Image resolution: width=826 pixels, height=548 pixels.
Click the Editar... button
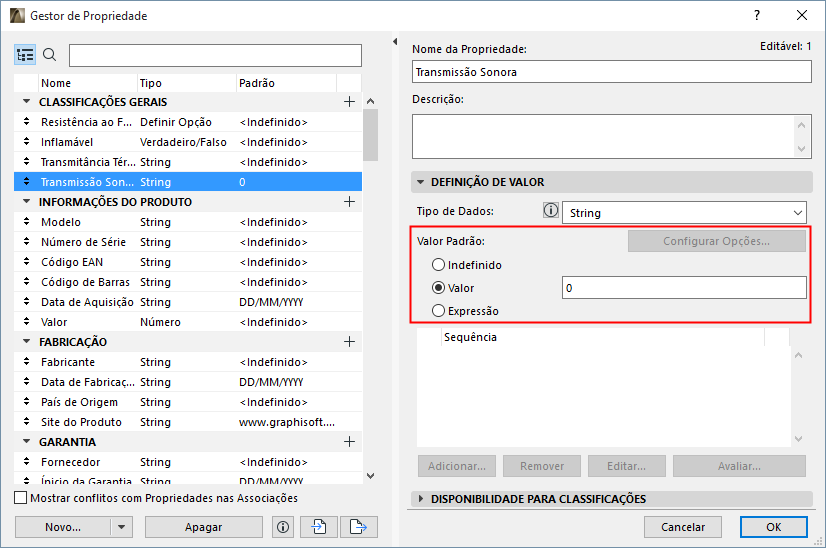(x=627, y=466)
